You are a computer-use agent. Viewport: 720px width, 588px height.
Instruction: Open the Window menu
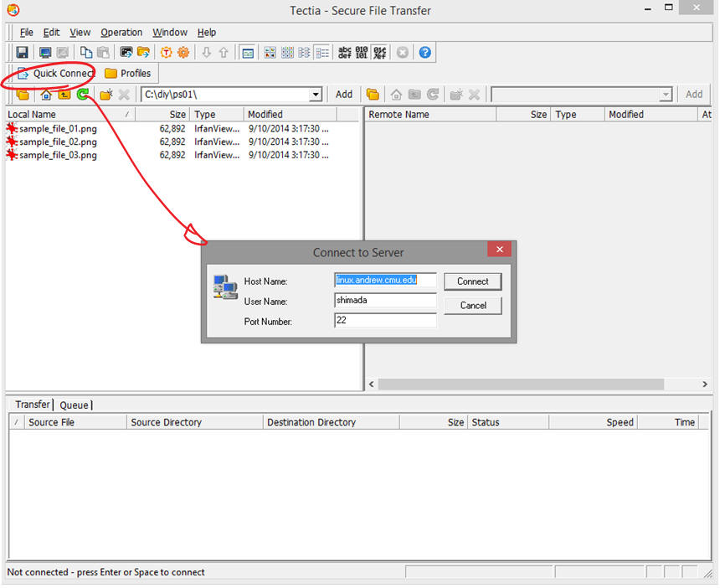tap(170, 33)
